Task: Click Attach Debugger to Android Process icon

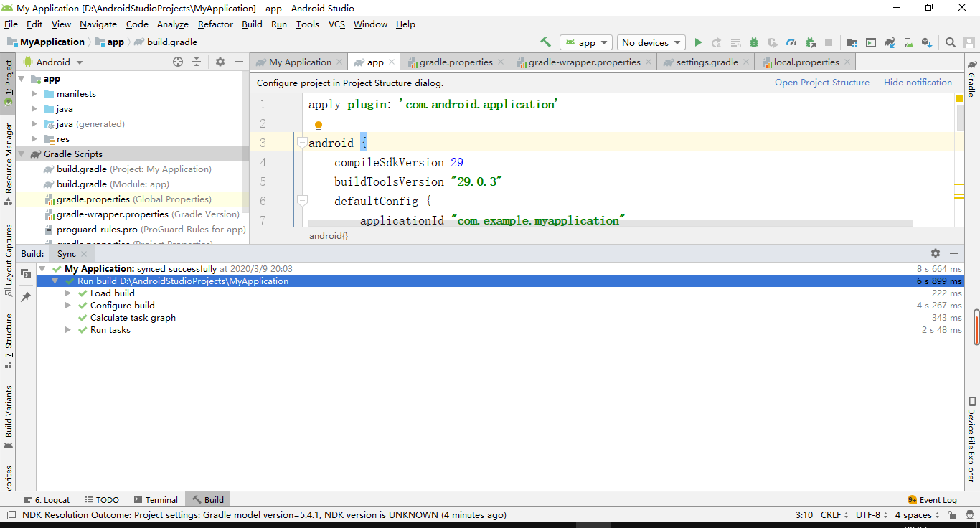Action: point(810,42)
